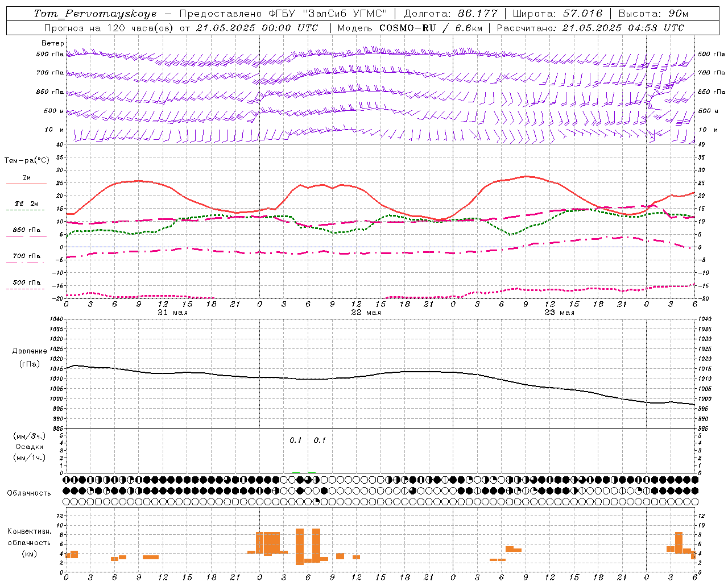This screenshot has height=582, width=728.
Task: Click the 700 гПа temperature legend entry
Action: coord(27,256)
